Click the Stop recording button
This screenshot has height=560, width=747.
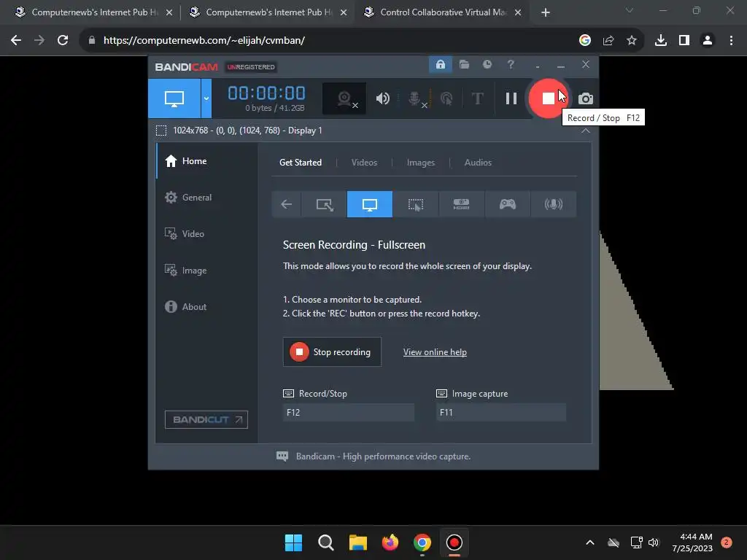tap(332, 352)
